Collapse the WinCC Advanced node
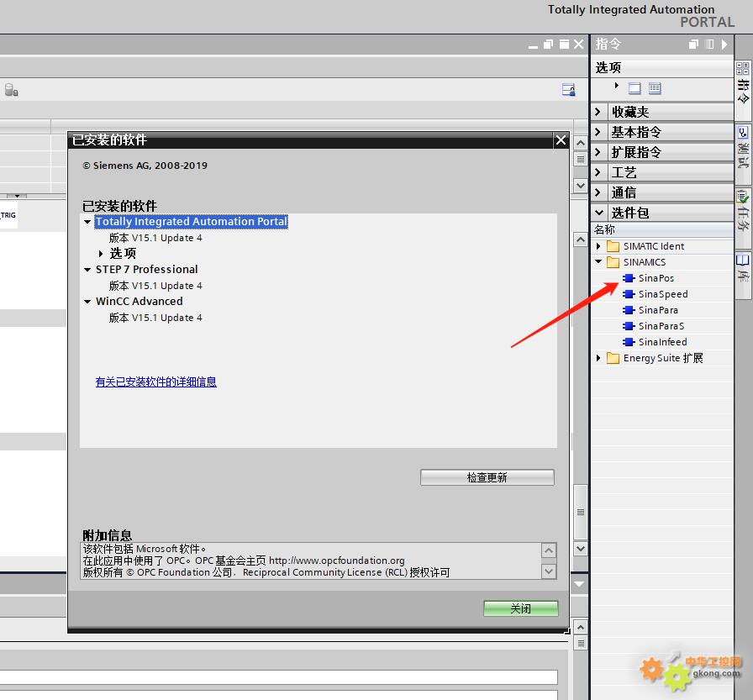753x700 pixels. coord(87,302)
